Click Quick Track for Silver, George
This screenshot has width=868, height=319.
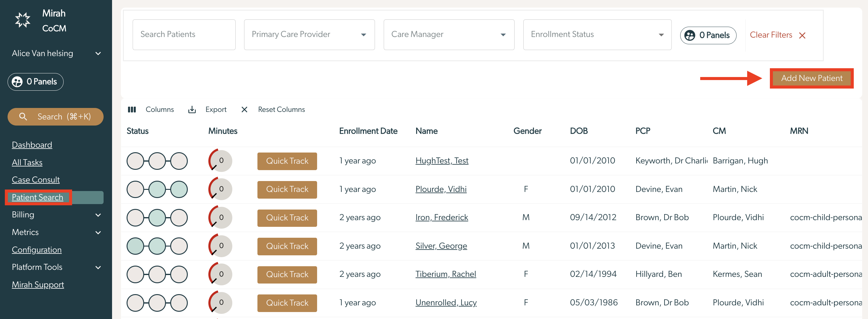point(287,246)
